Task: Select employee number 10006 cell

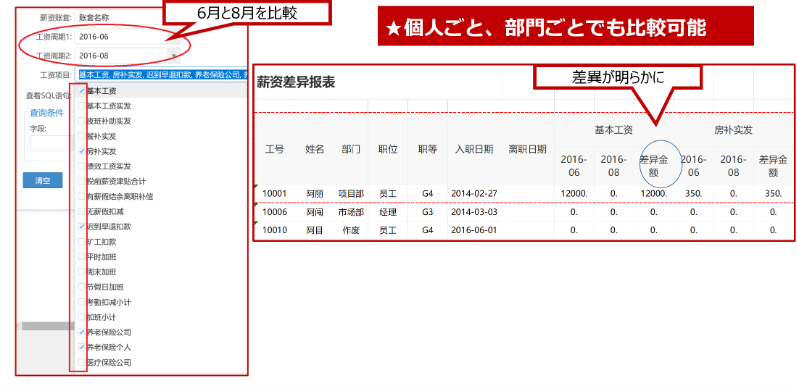Action: pos(274,212)
